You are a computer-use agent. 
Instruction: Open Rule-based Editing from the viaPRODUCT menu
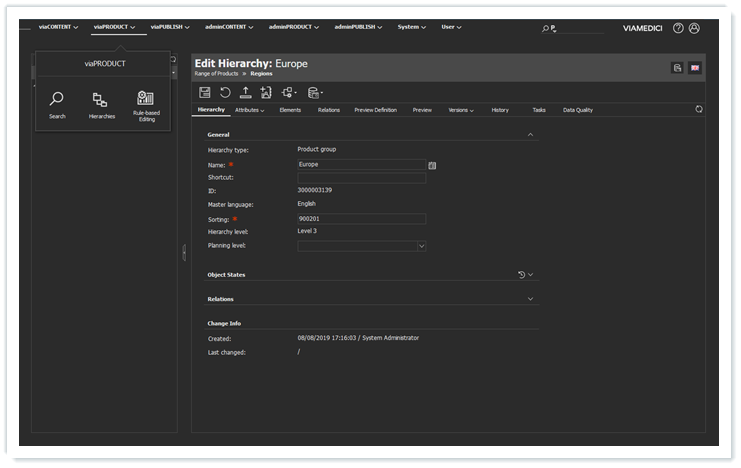coord(146,104)
